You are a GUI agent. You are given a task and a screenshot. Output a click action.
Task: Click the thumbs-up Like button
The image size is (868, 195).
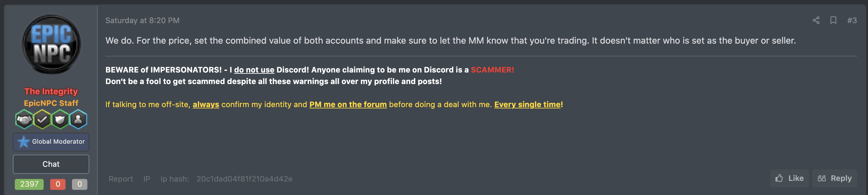789,178
